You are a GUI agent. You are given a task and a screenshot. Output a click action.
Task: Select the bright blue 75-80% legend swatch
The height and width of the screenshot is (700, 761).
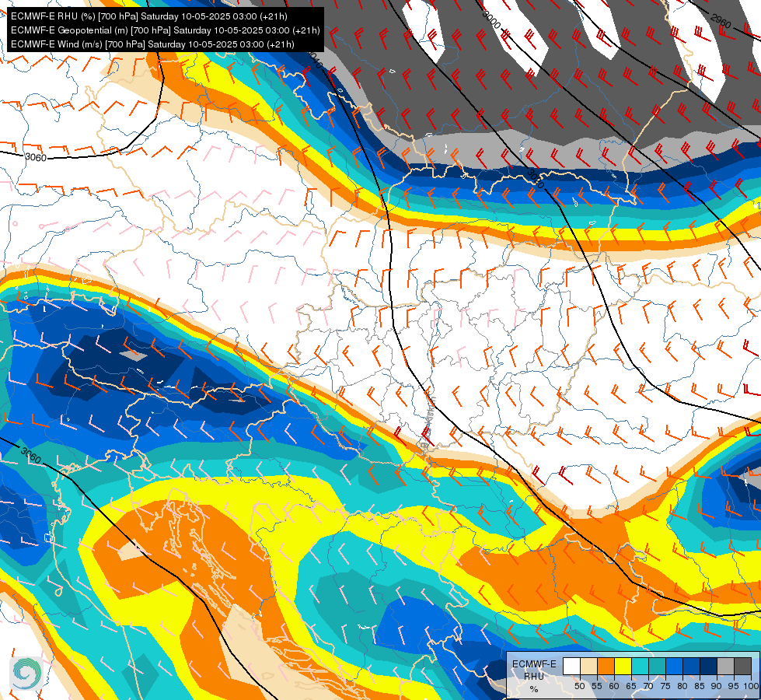[674, 667]
